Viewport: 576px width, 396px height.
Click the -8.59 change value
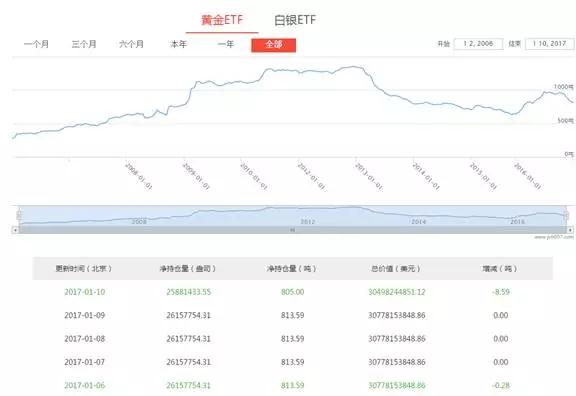pos(501,292)
